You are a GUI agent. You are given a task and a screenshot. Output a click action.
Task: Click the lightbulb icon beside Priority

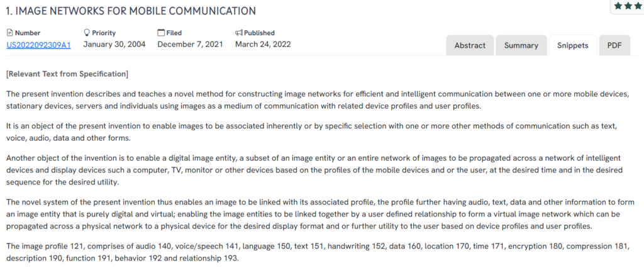pyautogui.click(x=87, y=33)
